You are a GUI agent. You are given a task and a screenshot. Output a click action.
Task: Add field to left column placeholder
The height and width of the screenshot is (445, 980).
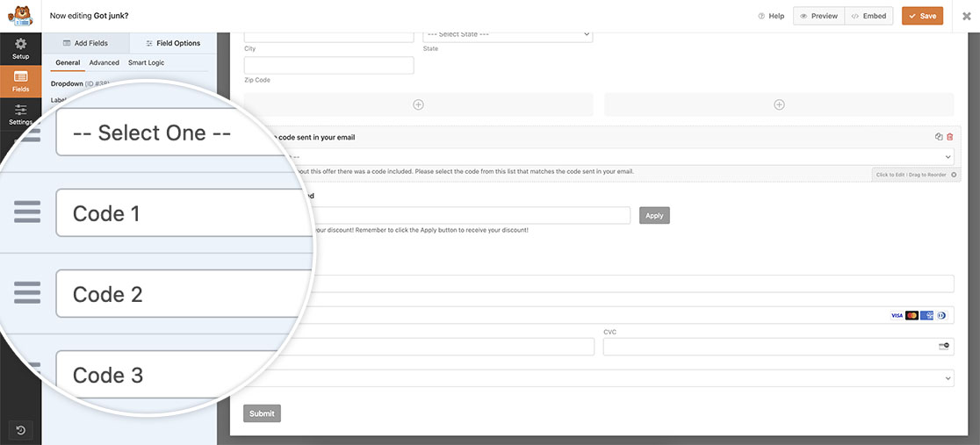(418, 104)
